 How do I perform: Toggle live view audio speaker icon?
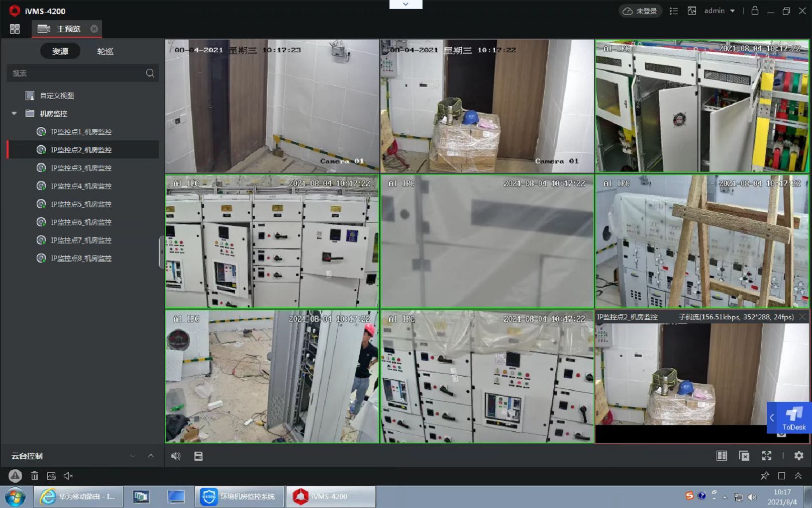(x=175, y=456)
